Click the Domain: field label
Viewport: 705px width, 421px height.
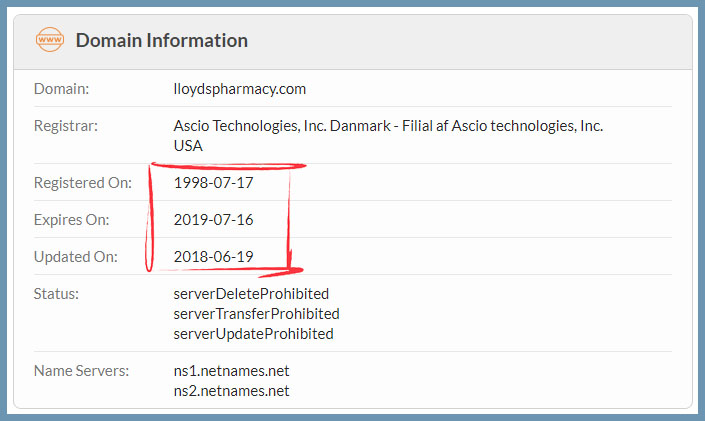coord(62,89)
